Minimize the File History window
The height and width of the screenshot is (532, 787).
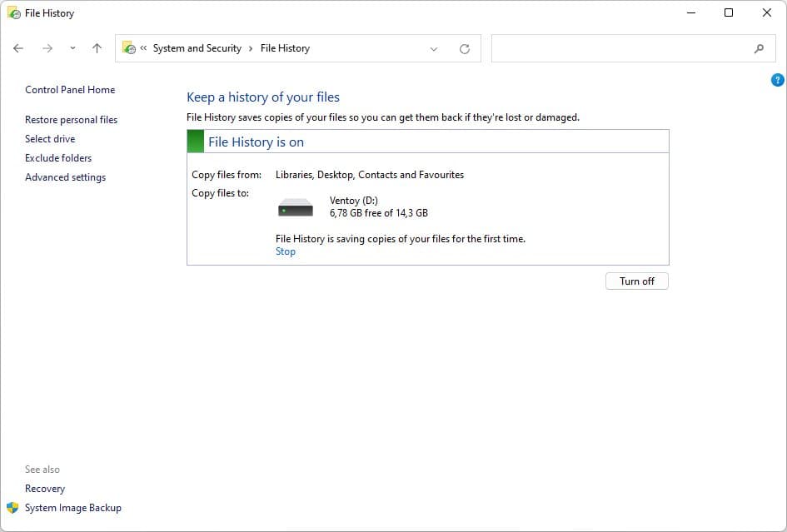pyautogui.click(x=691, y=13)
